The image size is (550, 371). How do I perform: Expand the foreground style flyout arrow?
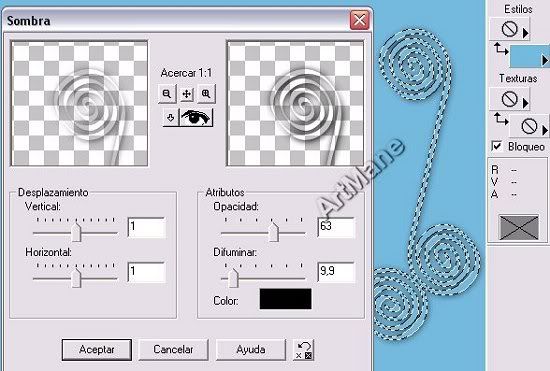pyautogui.click(x=525, y=33)
